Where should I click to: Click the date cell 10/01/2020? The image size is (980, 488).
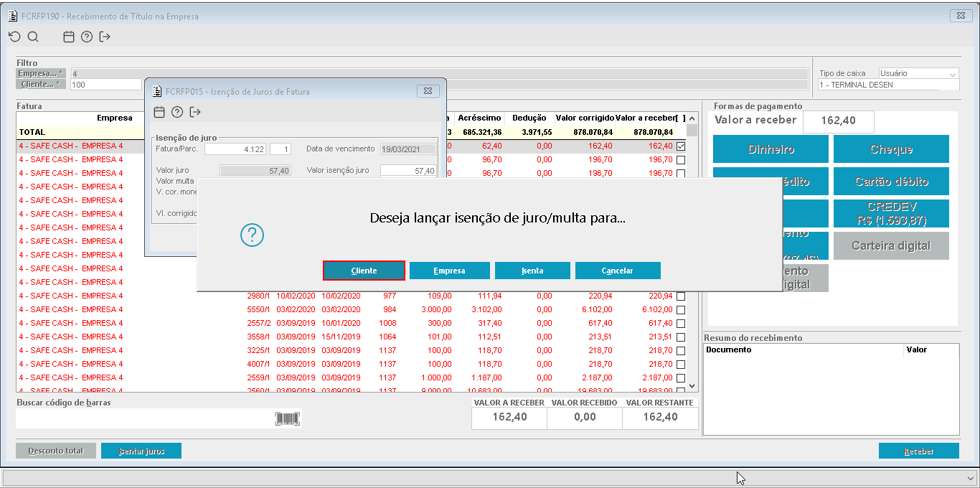(x=341, y=323)
